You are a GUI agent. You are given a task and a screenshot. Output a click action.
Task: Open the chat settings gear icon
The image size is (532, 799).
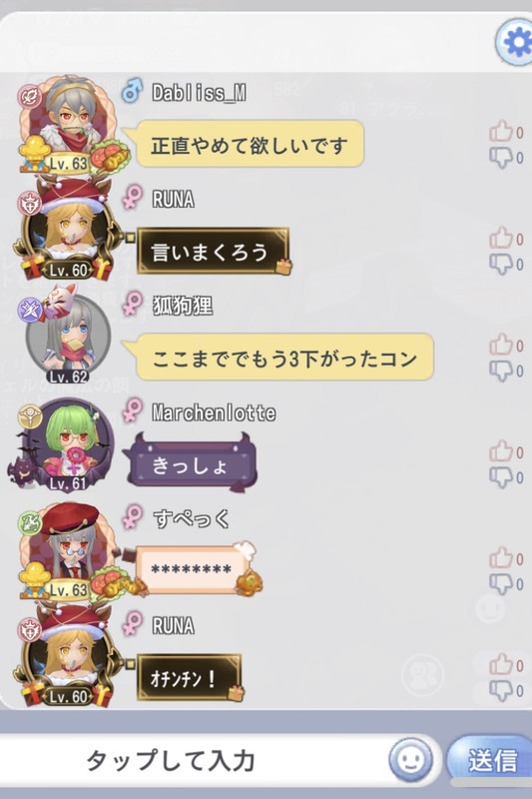[515, 43]
